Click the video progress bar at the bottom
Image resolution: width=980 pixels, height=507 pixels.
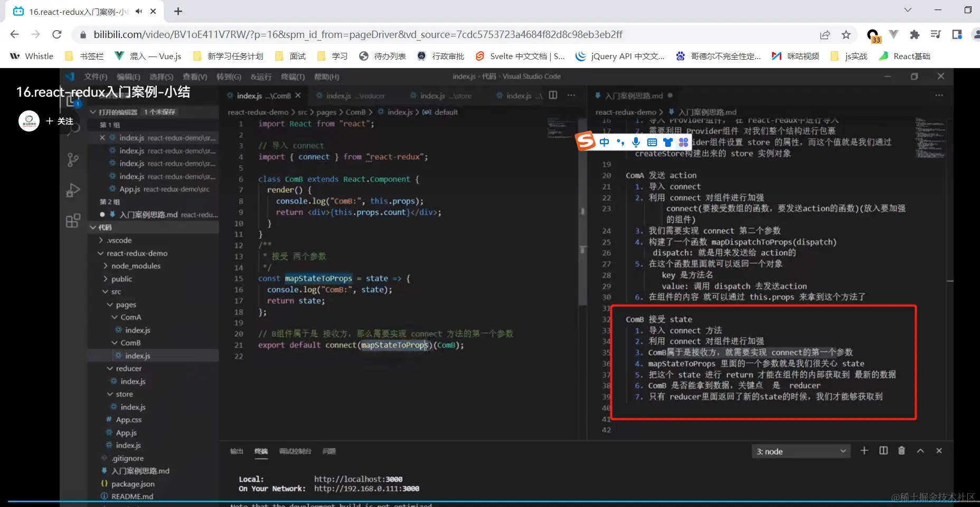(490, 501)
